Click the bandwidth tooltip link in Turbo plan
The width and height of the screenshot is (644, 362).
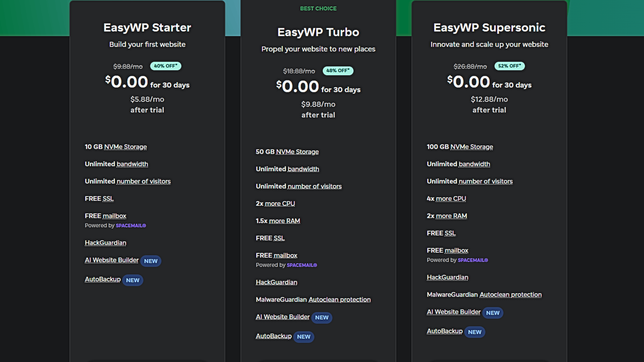pyautogui.click(x=303, y=169)
